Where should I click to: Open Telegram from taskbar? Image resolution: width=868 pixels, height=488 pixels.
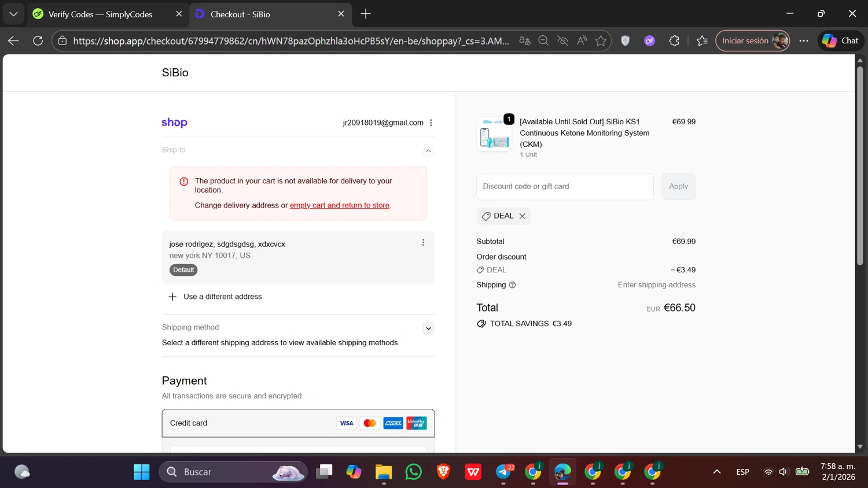(503, 472)
